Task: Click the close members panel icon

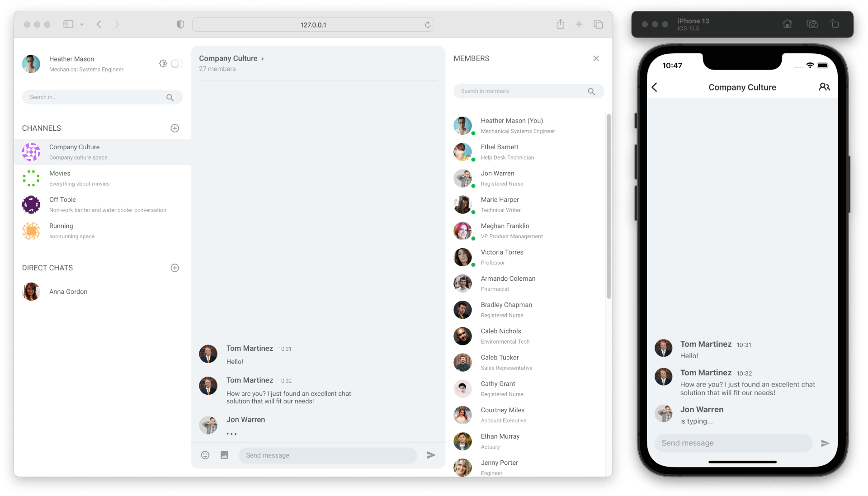Action: click(596, 58)
